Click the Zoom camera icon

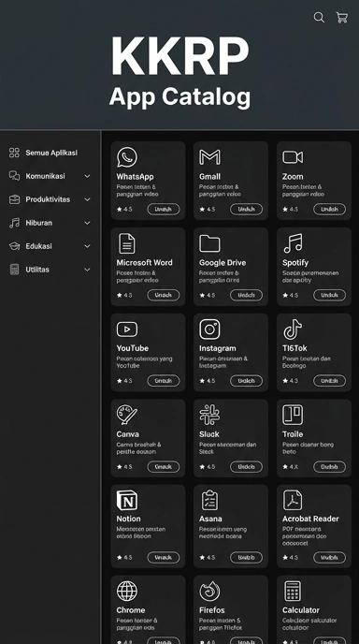293,157
